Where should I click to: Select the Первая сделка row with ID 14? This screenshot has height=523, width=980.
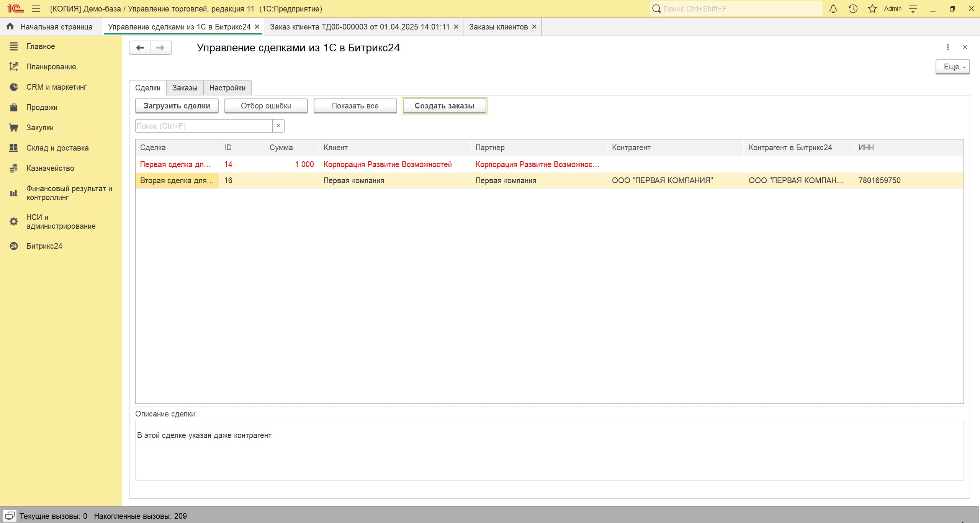[x=175, y=164]
